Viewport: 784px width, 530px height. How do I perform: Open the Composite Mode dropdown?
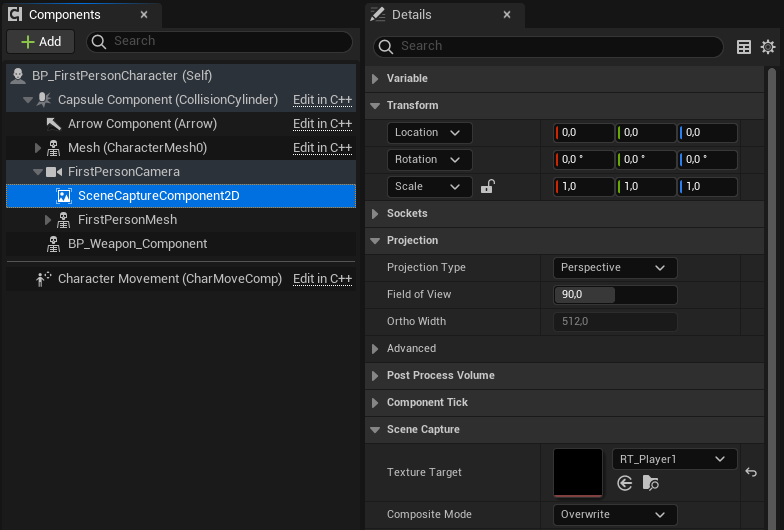(614, 515)
